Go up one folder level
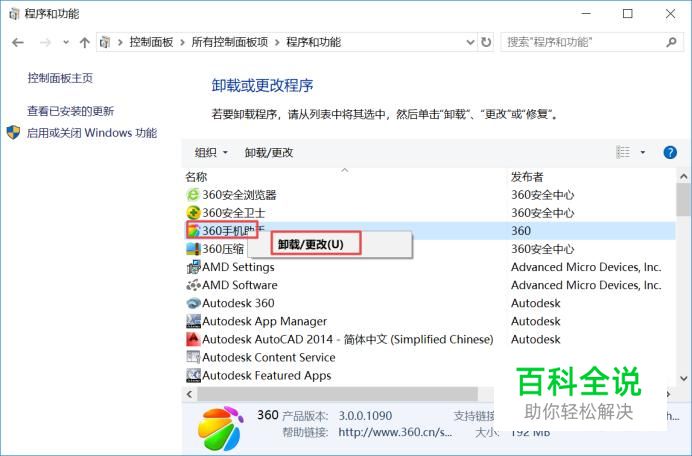 pyautogui.click(x=84, y=42)
